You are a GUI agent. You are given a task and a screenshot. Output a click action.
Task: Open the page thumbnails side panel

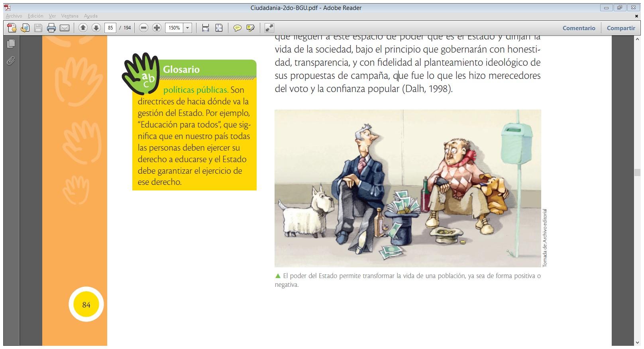[11, 43]
